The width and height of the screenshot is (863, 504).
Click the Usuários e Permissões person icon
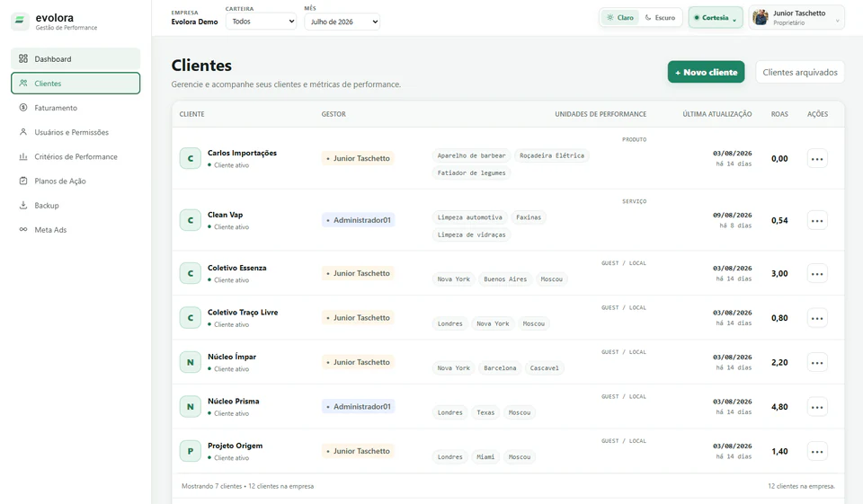(23, 132)
